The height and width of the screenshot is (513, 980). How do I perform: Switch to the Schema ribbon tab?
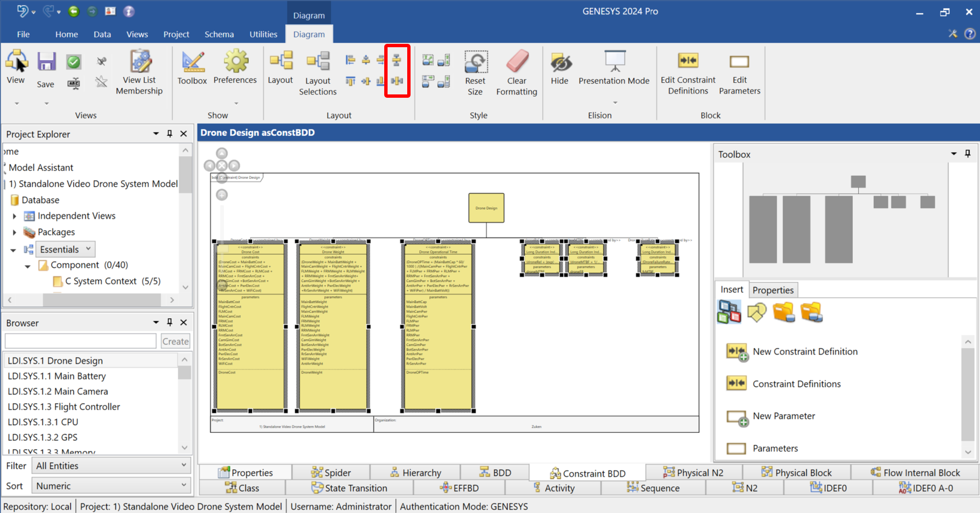click(219, 34)
